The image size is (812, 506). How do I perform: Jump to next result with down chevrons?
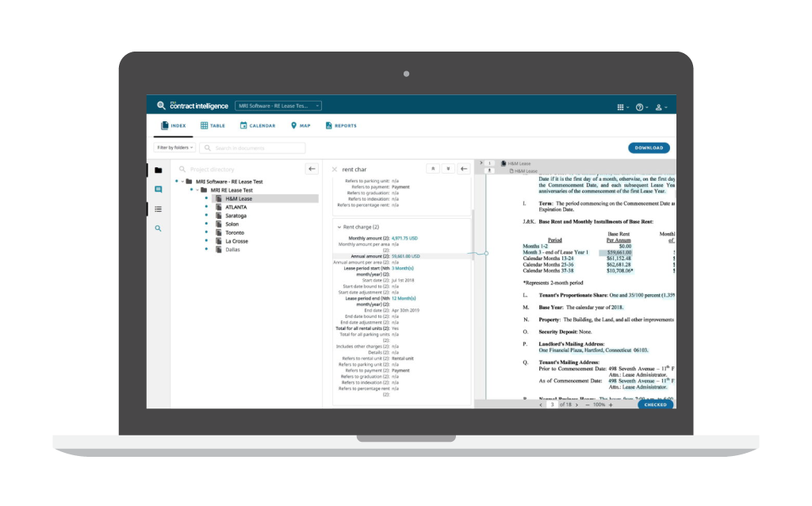click(448, 169)
